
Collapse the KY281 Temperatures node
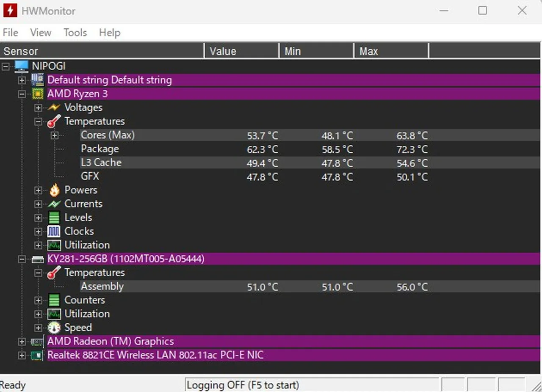click(x=39, y=273)
